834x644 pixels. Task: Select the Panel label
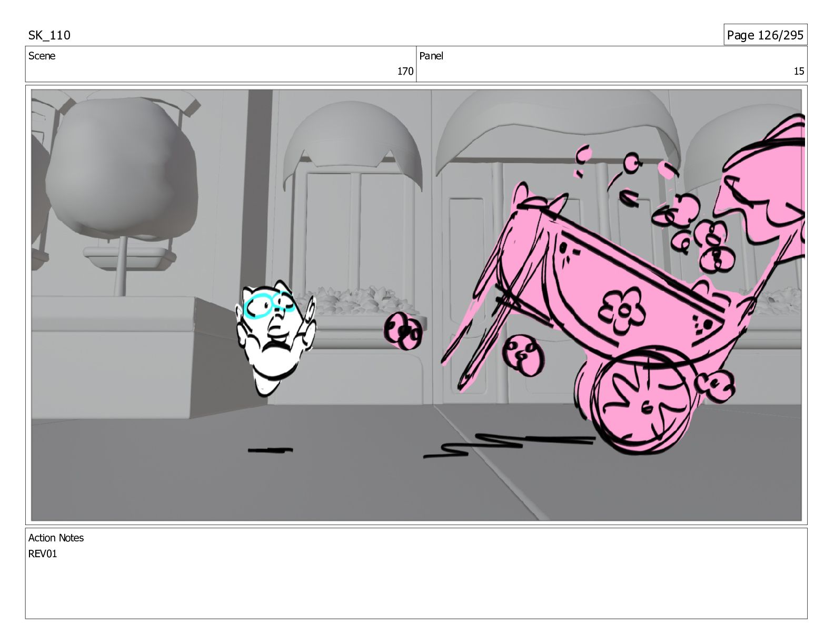click(431, 56)
